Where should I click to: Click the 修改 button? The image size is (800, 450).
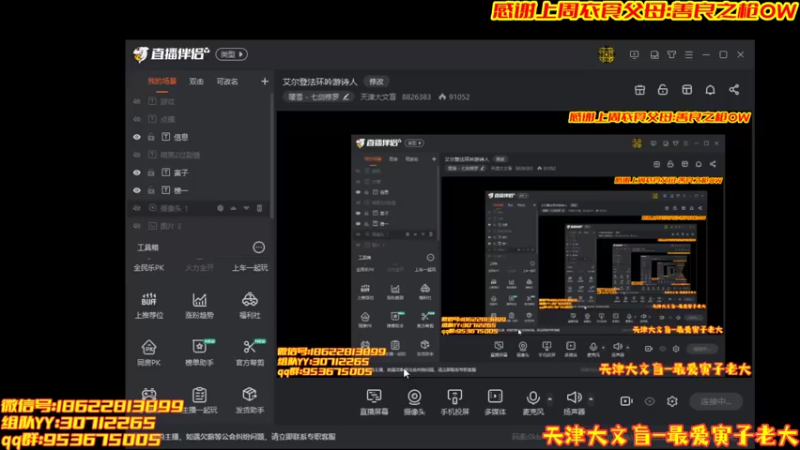click(377, 82)
